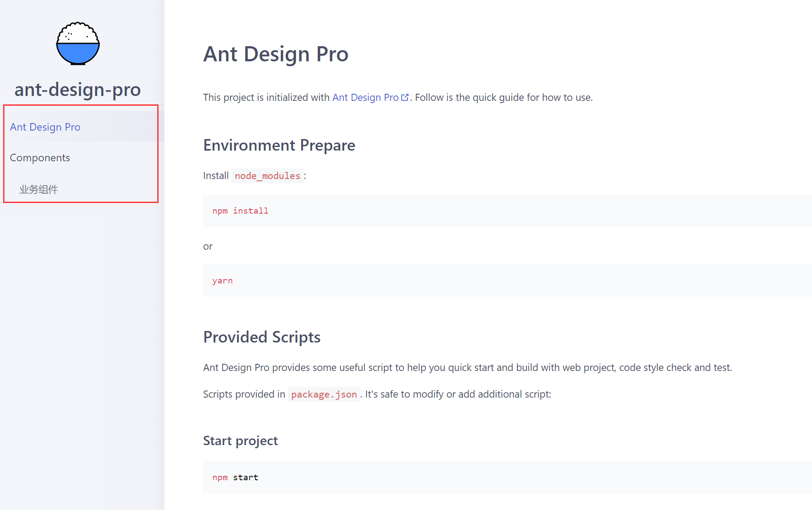Click the word "or" between code blocks
Screen dimensions: 812x510
(x=207, y=246)
